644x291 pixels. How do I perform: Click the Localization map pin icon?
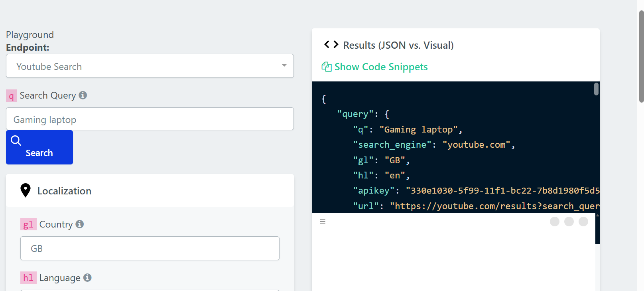(x=26, y=190)
